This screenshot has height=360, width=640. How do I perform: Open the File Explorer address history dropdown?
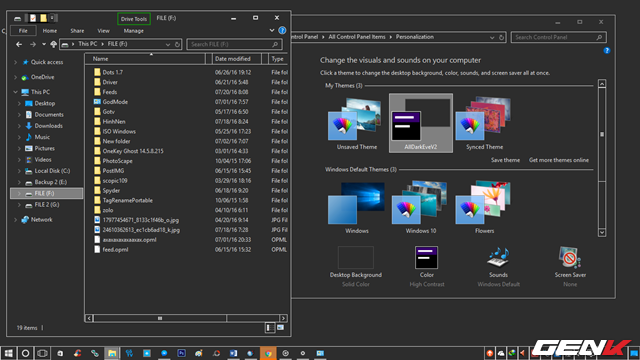click(x=168, y=44)
